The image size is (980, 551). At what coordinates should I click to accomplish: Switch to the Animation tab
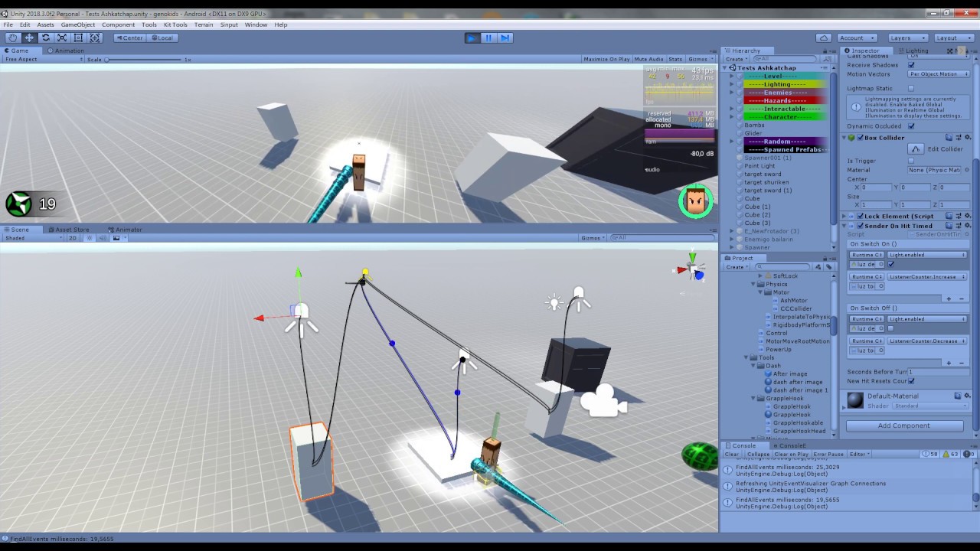pos(66,51)
